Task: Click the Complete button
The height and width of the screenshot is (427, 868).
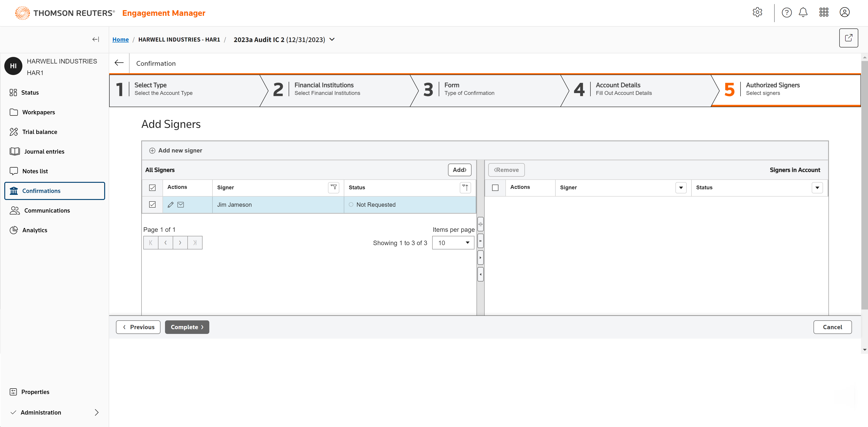Action: 187,327
